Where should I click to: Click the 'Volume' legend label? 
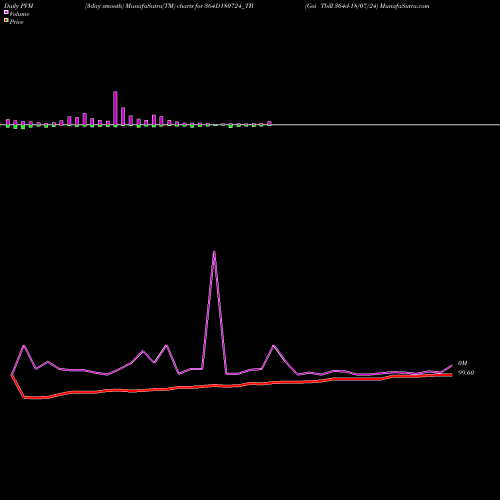point(19,14)
